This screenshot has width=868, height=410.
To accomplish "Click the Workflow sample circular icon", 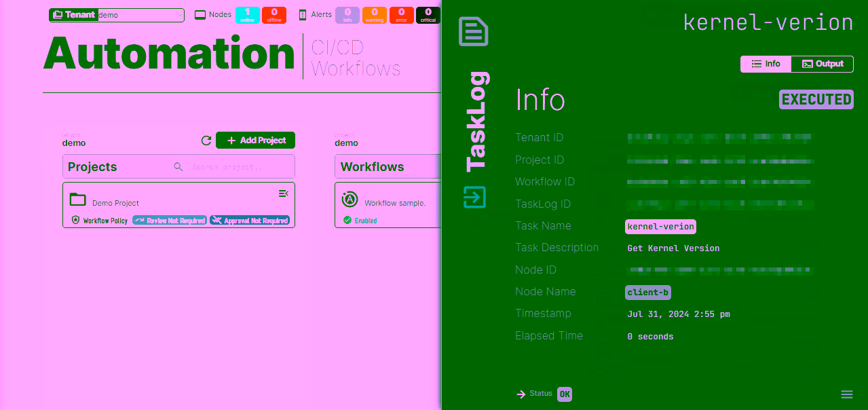I will click(x=350, y=199).
